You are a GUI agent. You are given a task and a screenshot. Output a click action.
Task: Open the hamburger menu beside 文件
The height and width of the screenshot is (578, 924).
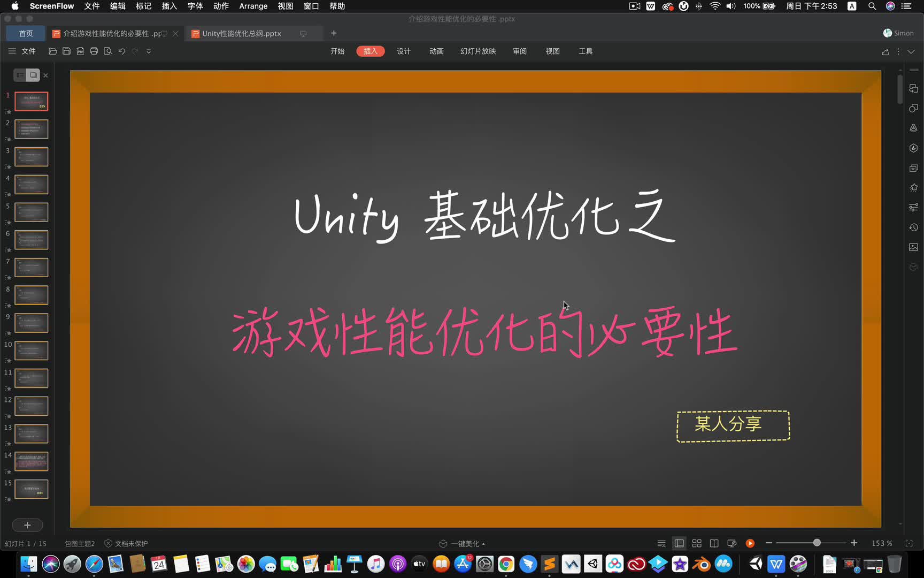point(12,51)
